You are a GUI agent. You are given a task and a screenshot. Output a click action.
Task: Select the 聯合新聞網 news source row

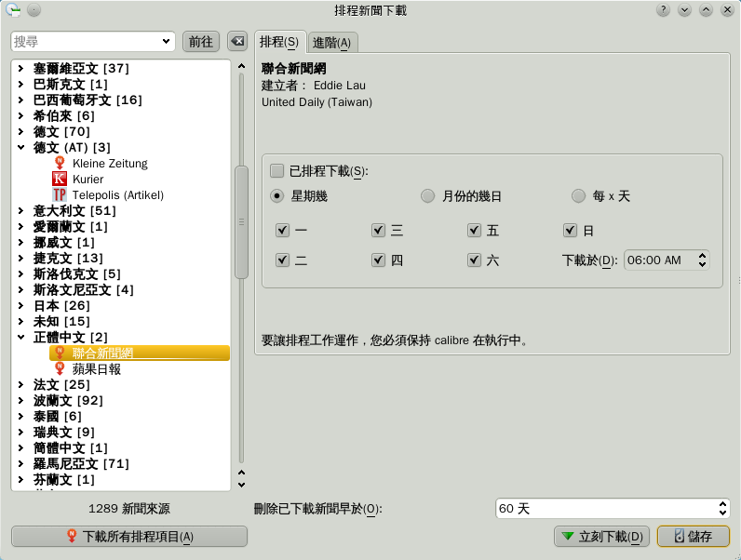pos(140,353)
